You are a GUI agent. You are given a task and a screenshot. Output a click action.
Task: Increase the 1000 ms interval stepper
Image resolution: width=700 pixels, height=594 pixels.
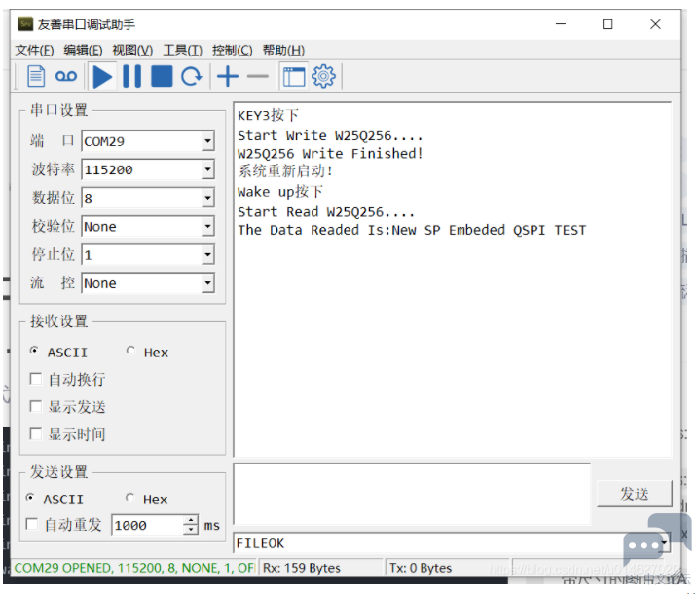coord(191,520)
